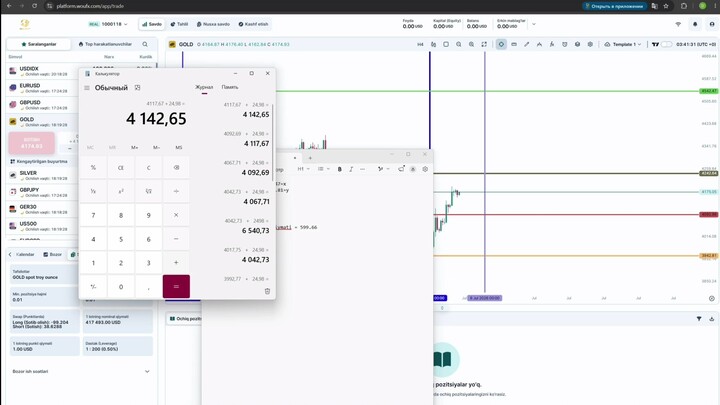Open chart settings gear icon
This screenshot has height=405, width=720.
point(590,45)
